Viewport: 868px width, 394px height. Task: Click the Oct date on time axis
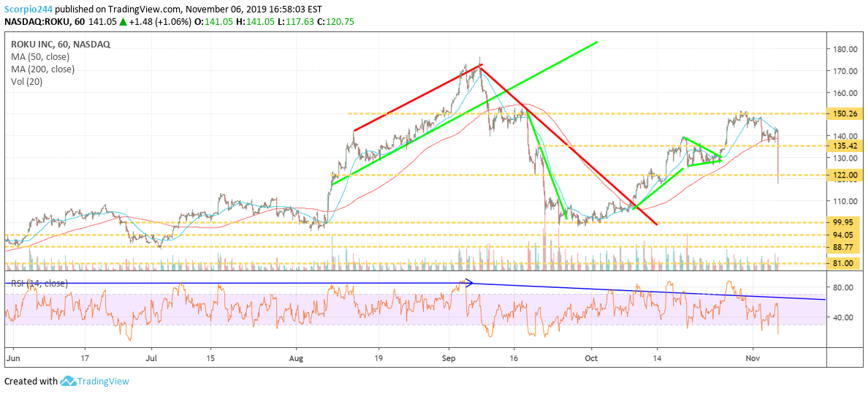(592, 358)
